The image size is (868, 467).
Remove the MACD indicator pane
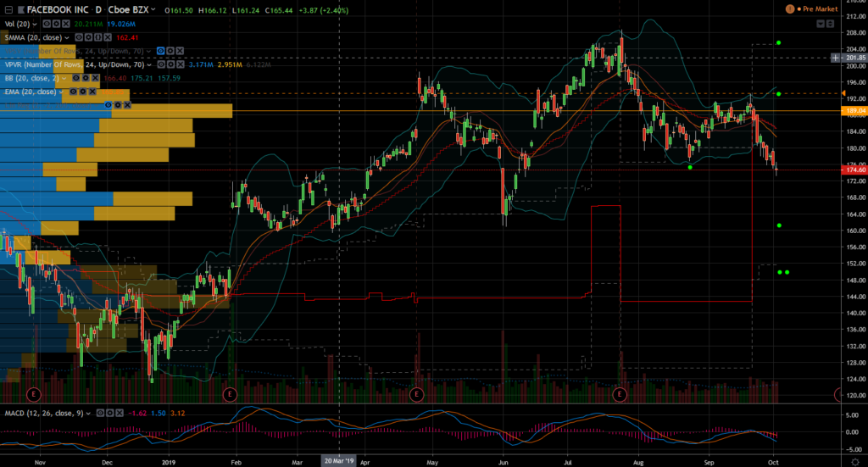pyautogui.click(x=120, y=413)
